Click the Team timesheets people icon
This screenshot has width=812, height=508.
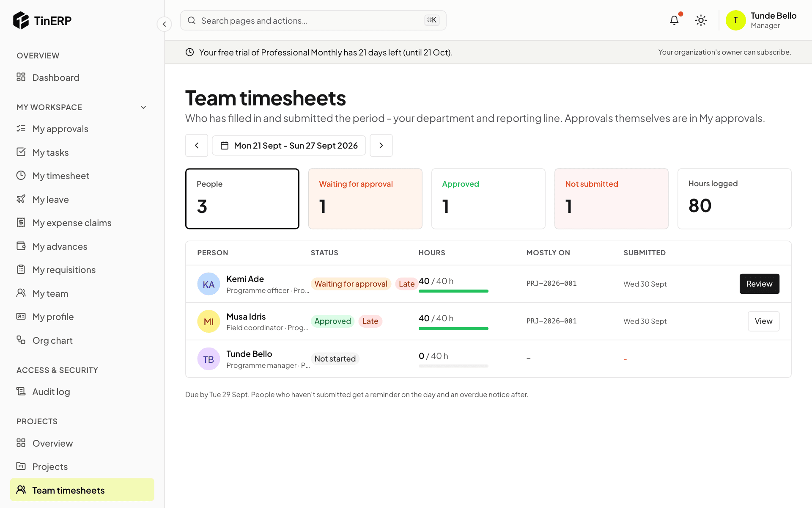tap(21, 490)
